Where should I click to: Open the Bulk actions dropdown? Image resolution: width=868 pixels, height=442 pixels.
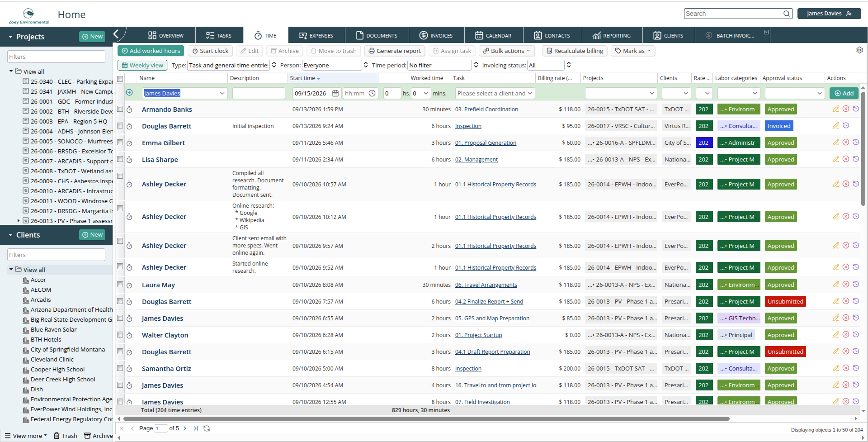click(x=507, y=51)
